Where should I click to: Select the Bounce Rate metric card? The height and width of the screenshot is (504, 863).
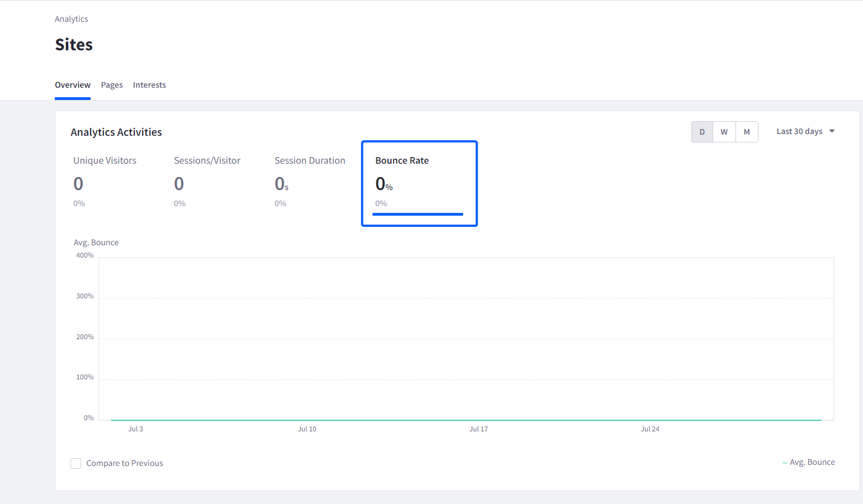(x=419, y=183)
